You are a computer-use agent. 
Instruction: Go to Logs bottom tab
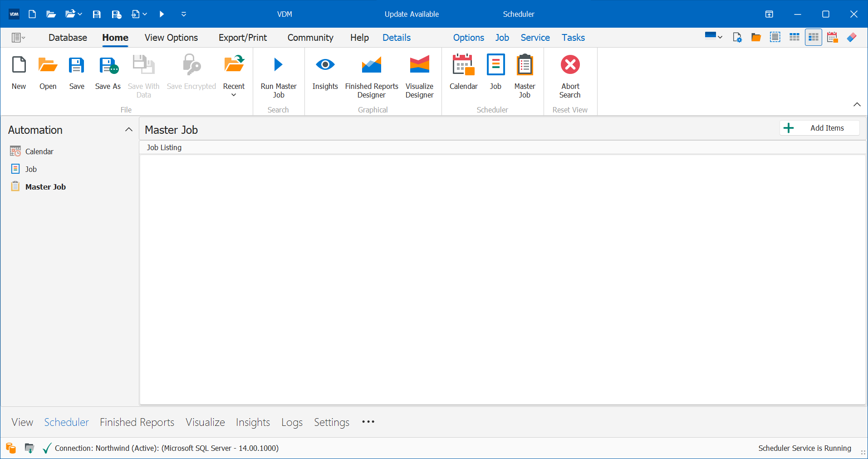click(292, 422)
